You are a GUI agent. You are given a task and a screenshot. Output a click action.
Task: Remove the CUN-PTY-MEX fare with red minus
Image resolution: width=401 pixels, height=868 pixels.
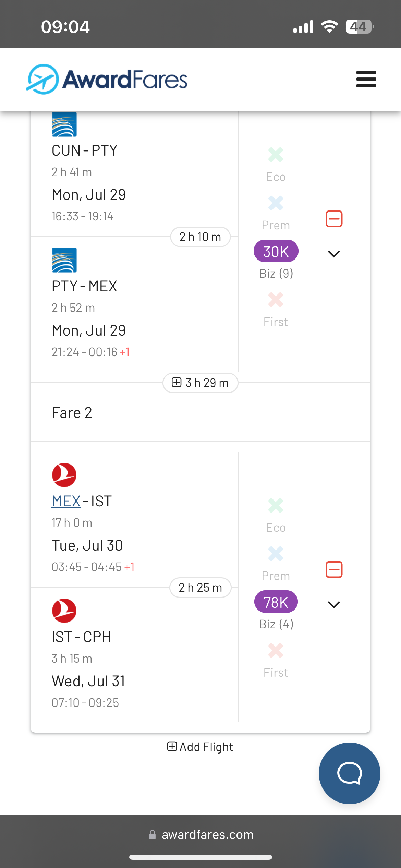coord(334,219)
